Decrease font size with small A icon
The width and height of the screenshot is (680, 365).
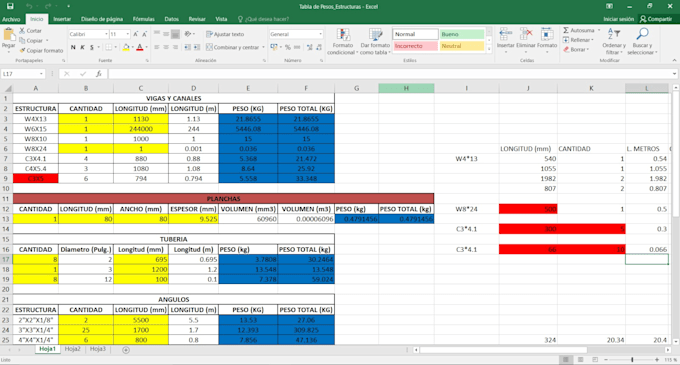144,34
